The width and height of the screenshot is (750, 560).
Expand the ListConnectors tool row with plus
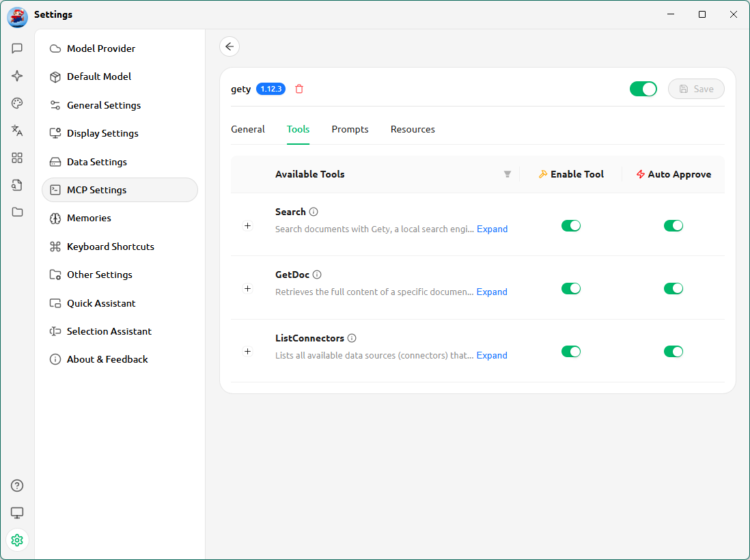(x=248, y=352)
